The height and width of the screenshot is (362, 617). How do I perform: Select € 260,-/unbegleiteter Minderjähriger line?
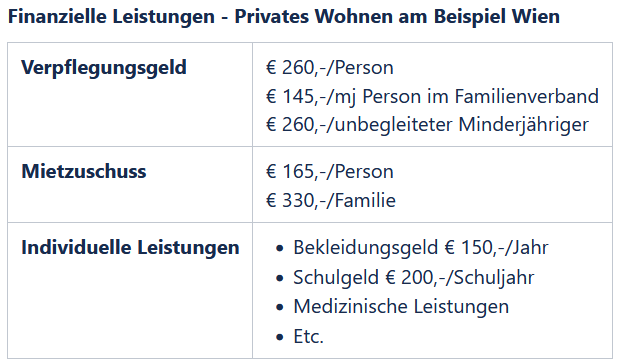427,125
